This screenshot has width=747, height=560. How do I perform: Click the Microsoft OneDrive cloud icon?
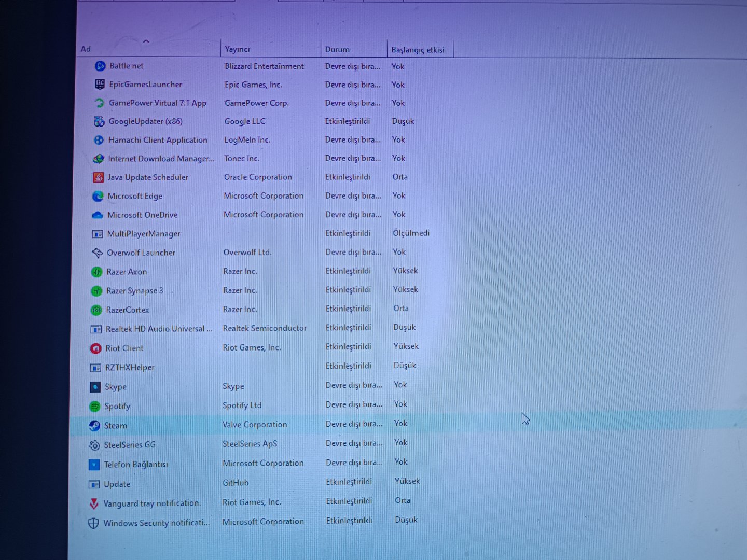(98, 215)
